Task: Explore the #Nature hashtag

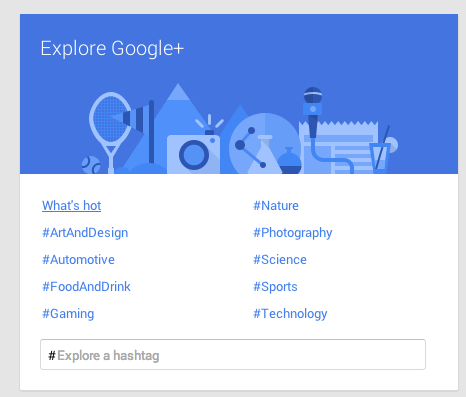Action: (276, 205)
